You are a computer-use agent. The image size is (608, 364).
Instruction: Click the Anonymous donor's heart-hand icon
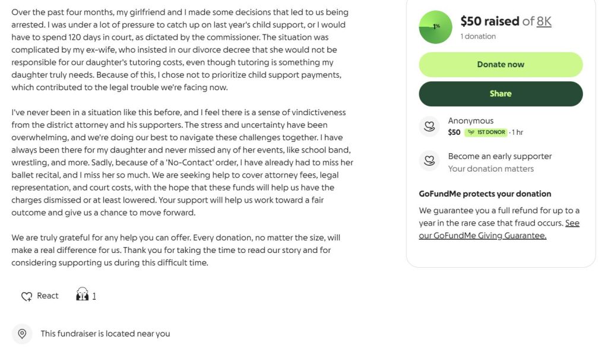tap(428, 126)
